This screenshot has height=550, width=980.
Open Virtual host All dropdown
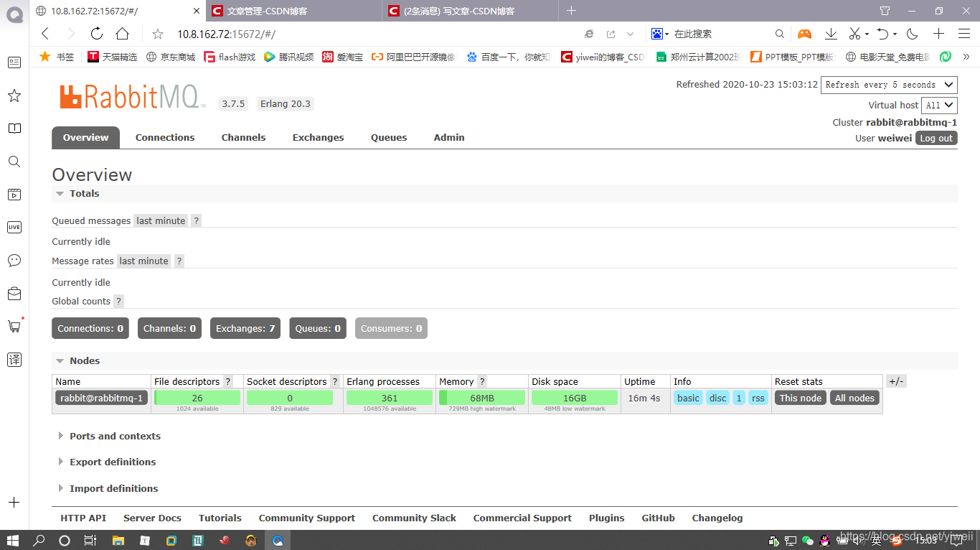click(x=940, y=105)
